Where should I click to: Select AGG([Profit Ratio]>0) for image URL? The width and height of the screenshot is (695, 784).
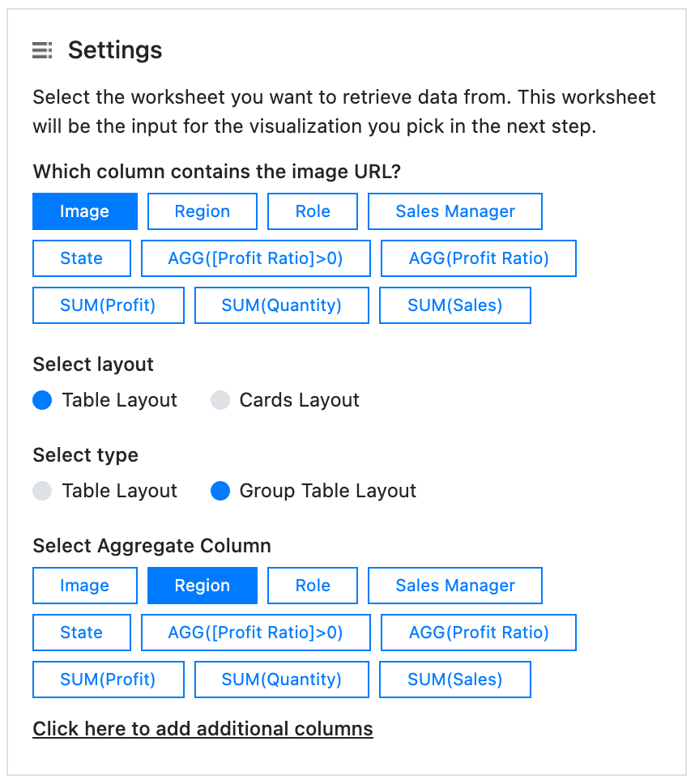click(255, 258)
